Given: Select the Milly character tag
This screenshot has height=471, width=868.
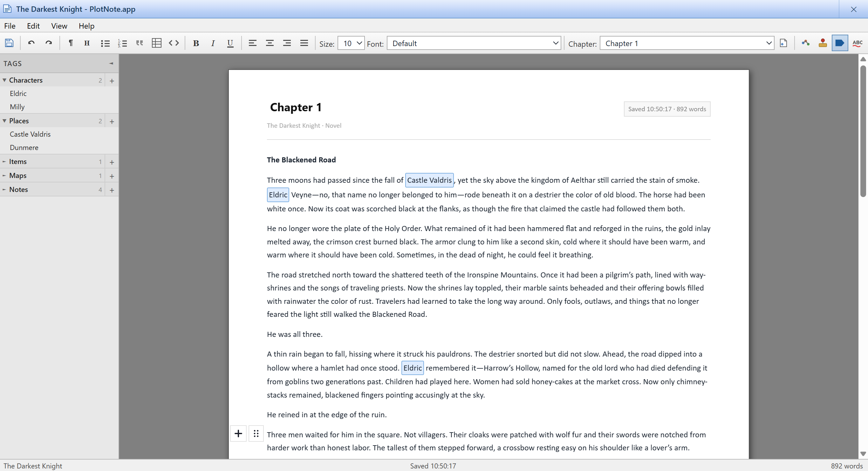Looking at the screenshot, I should 59,107.
